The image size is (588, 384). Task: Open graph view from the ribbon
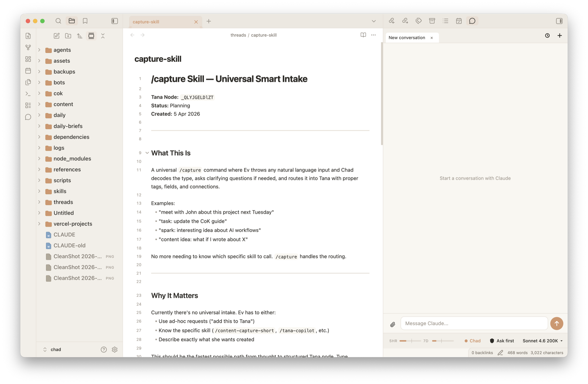pos(28,47)
